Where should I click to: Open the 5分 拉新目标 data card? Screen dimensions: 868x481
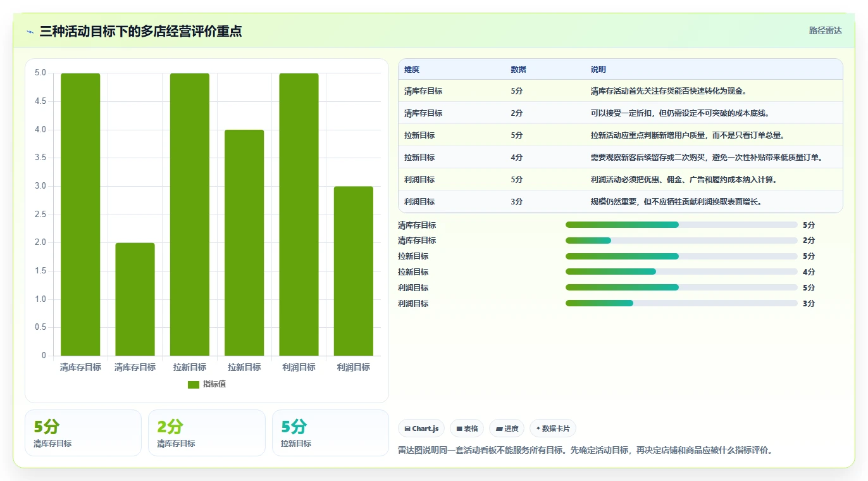[x=330, y=433]
